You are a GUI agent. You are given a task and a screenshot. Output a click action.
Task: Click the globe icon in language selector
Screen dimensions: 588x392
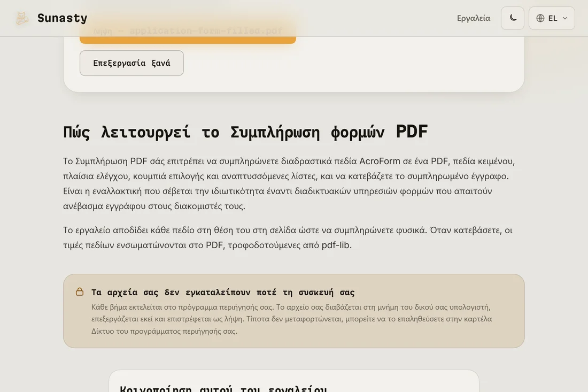click(540, 18)
